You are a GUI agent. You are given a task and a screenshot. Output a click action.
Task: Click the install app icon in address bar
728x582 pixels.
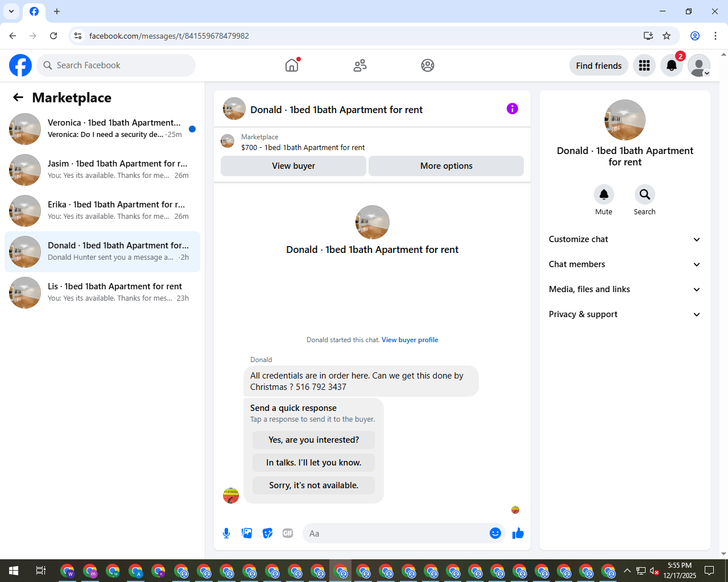[648, 36]
